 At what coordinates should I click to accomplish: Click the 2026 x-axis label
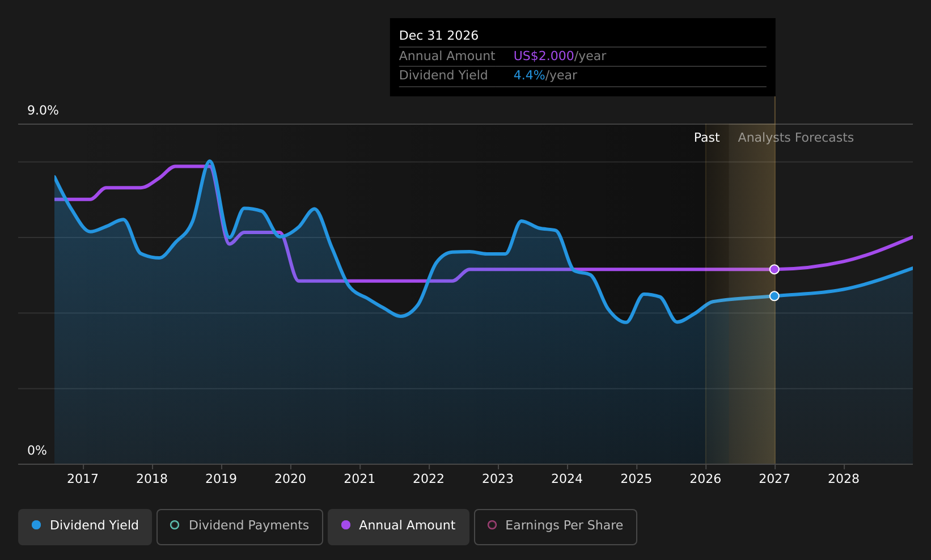point(705,479)
